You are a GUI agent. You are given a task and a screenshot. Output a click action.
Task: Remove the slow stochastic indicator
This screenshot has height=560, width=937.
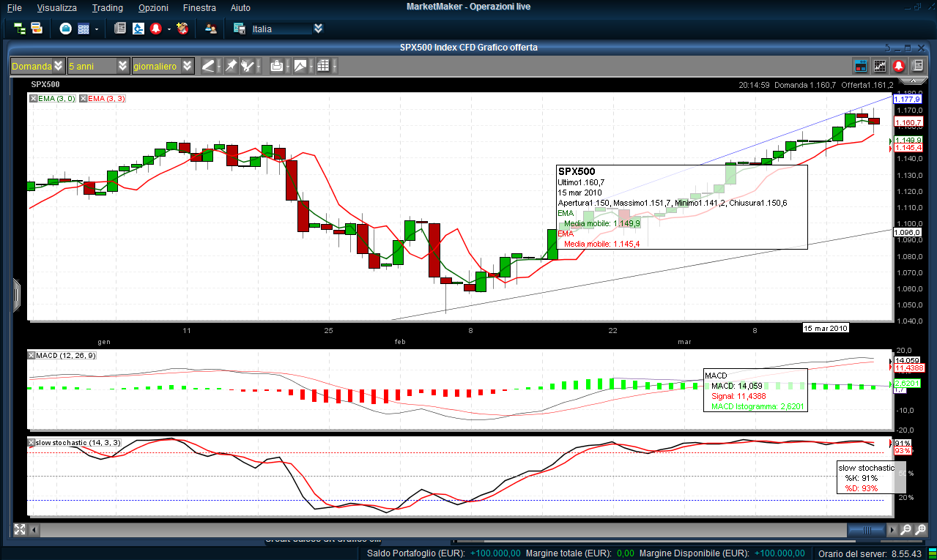pyautogui.click(x=32, y=442)
